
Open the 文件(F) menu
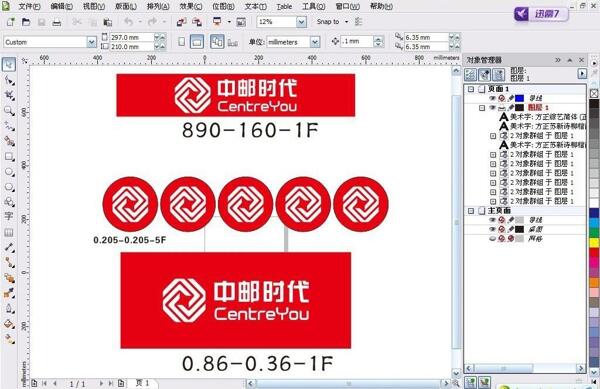click(x=29, y=7)
